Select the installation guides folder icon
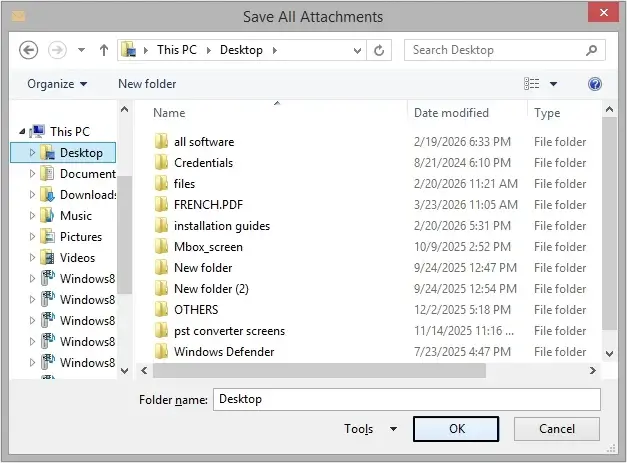 (x=161, y=226)
